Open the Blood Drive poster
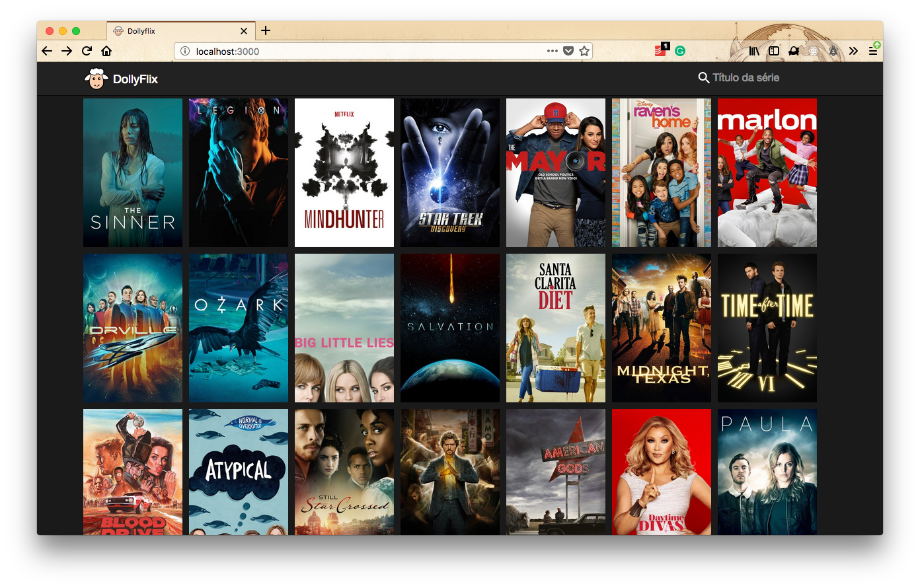Image resolution: width=920 pixels, height=588 pixels. (133, 472)
